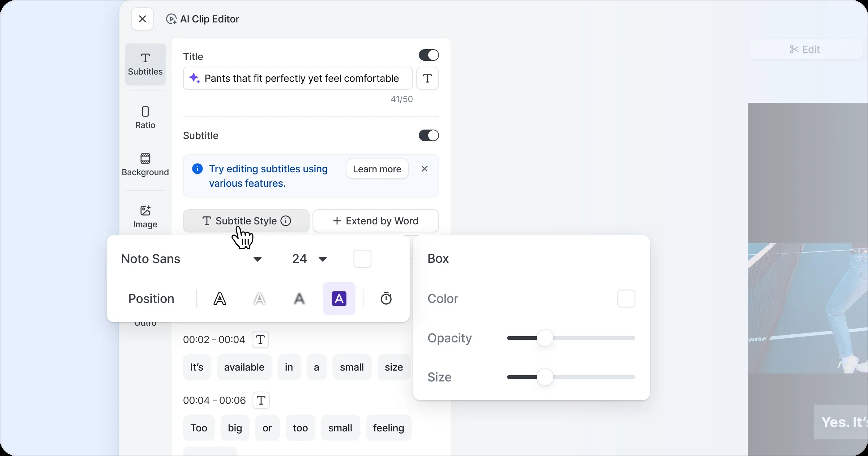Image resolution: width=868 pixels, height=456 pixels.
Task: Toggle the Subtitle switch off
Action: tap(429, 135)
